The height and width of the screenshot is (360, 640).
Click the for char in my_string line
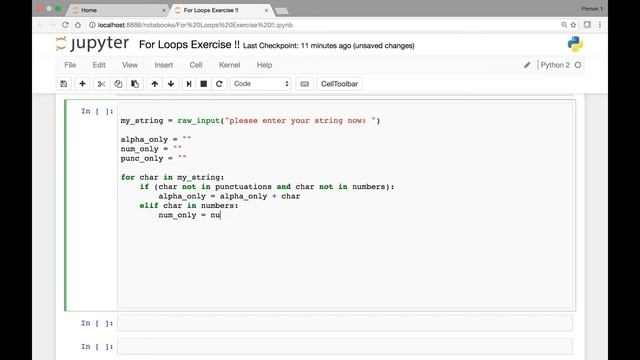(x=172, y=177)
